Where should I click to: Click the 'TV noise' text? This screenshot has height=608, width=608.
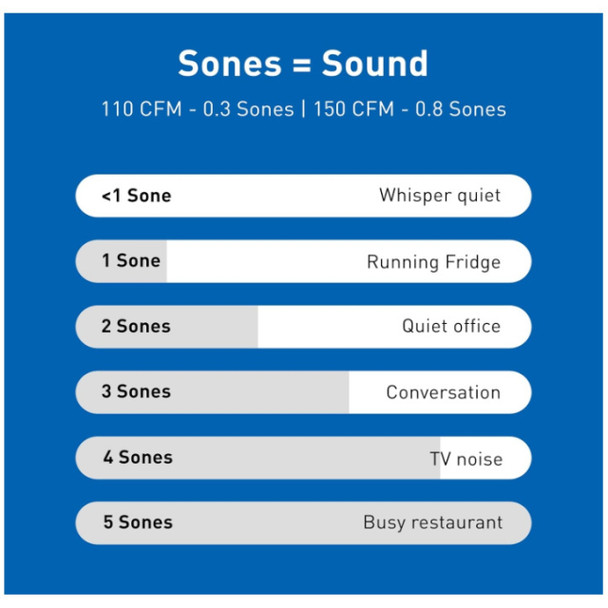coord(466,459)
